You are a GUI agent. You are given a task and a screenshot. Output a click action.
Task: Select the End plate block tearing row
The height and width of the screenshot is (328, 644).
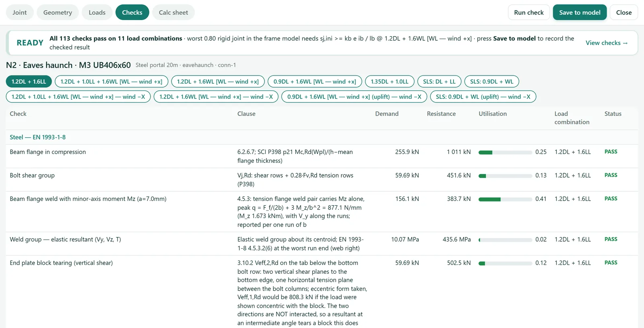(322, 292)
